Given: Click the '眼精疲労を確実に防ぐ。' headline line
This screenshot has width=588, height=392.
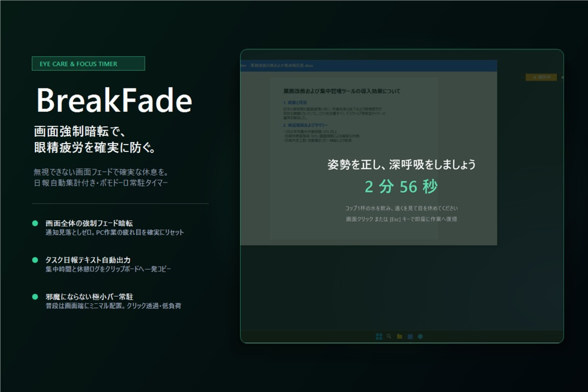Looking at the screenshot, I should (x=95, y=148).
